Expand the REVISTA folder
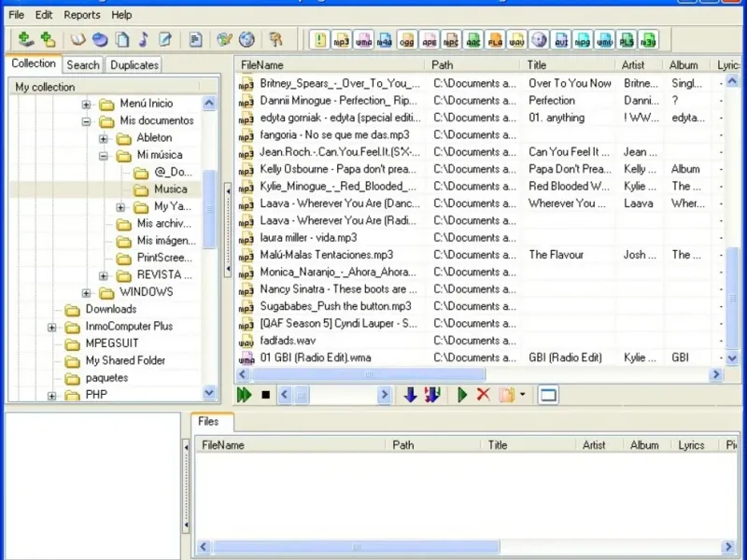This screenshot has width=747, height=560. (x=104, y=275)
